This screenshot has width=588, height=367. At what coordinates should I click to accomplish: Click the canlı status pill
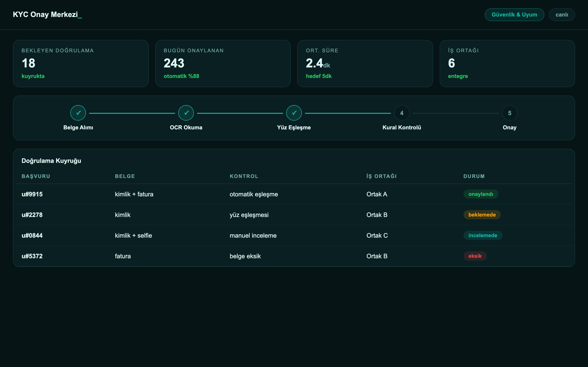pos(562,14)
